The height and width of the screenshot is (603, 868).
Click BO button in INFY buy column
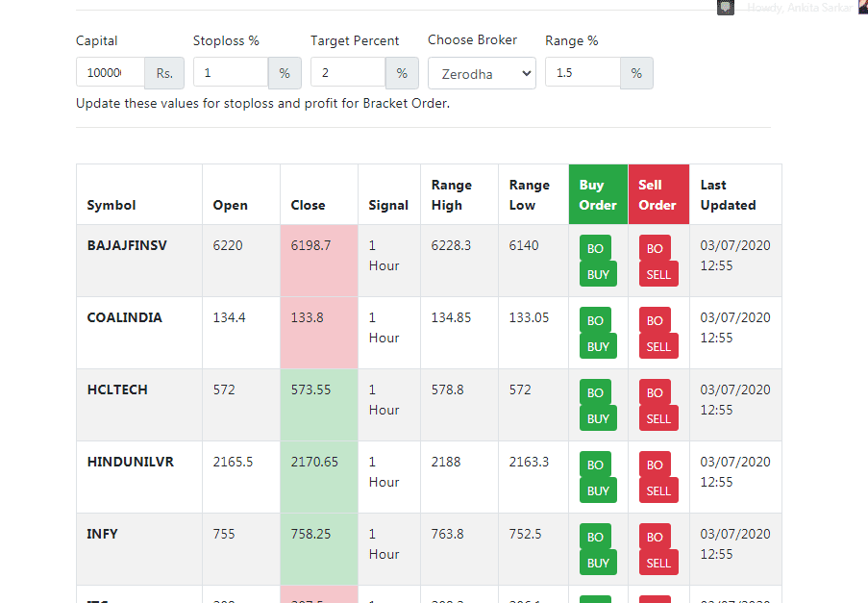pyautogui.click(x=595, y=537)
